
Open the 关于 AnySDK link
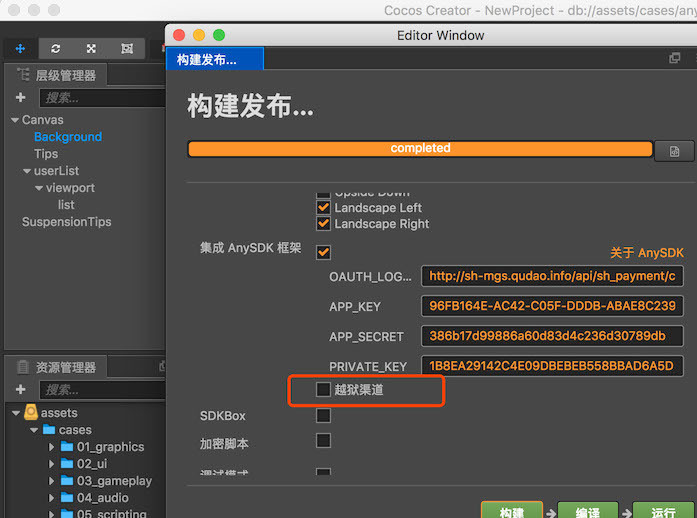[647, 253]
